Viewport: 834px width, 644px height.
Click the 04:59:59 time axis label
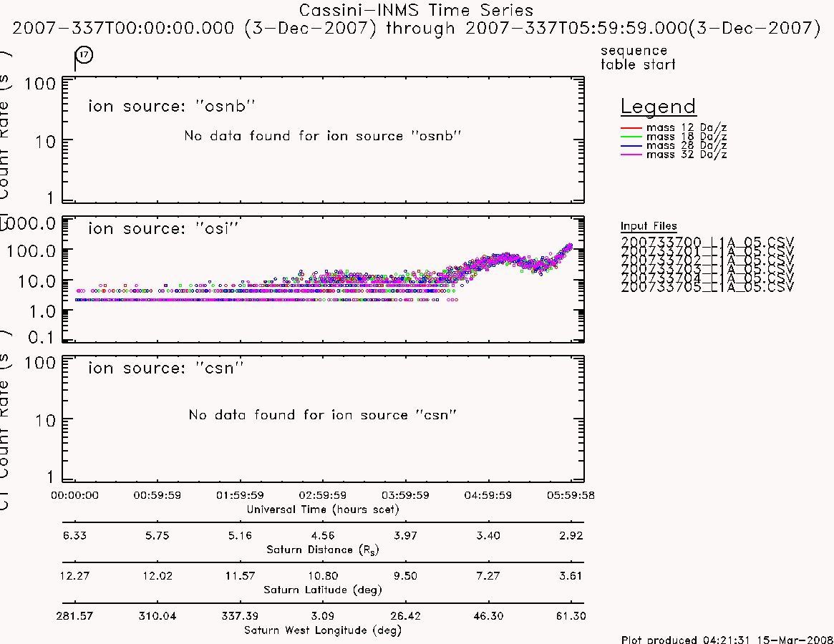[488, 495]
